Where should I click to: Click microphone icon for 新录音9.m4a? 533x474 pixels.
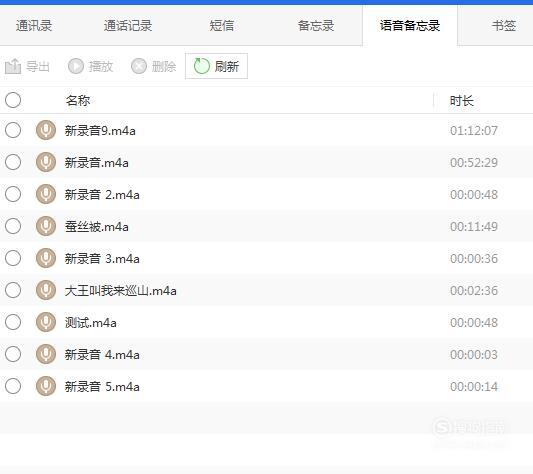click(46, 130)
